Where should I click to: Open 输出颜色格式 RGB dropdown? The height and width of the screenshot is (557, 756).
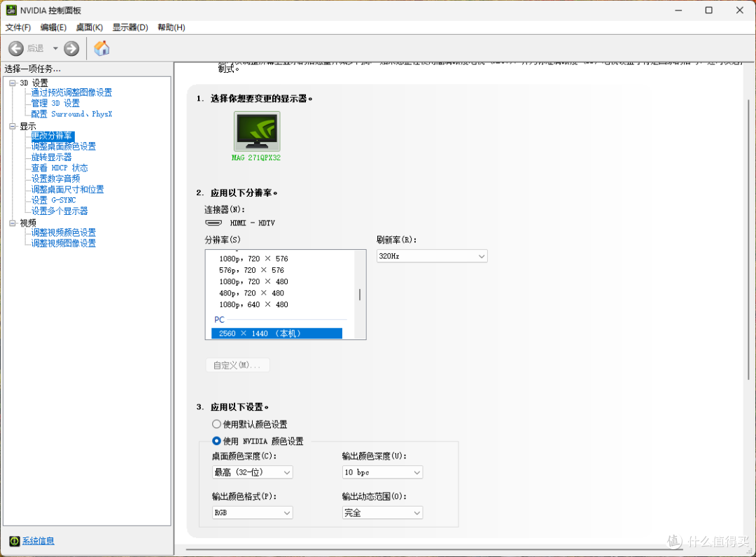(252, 513)
